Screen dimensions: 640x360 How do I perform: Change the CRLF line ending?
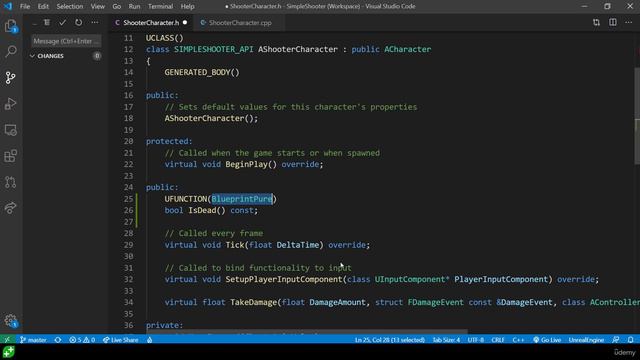(498, 340)
